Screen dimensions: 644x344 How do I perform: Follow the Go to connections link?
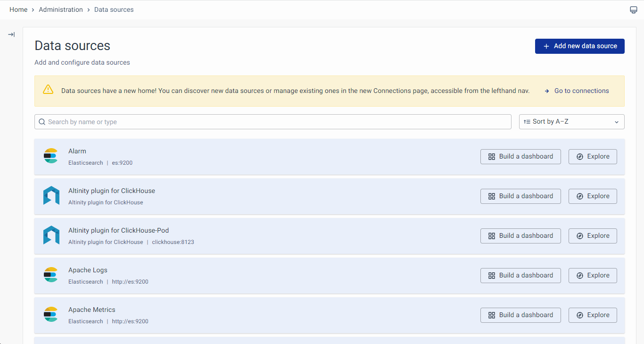click(x=581, y=91)
